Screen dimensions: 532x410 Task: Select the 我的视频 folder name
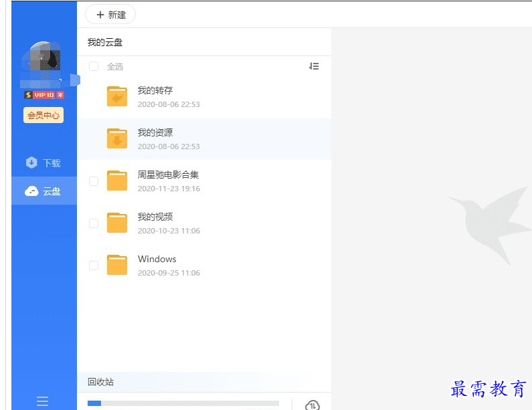pos(155,217)
